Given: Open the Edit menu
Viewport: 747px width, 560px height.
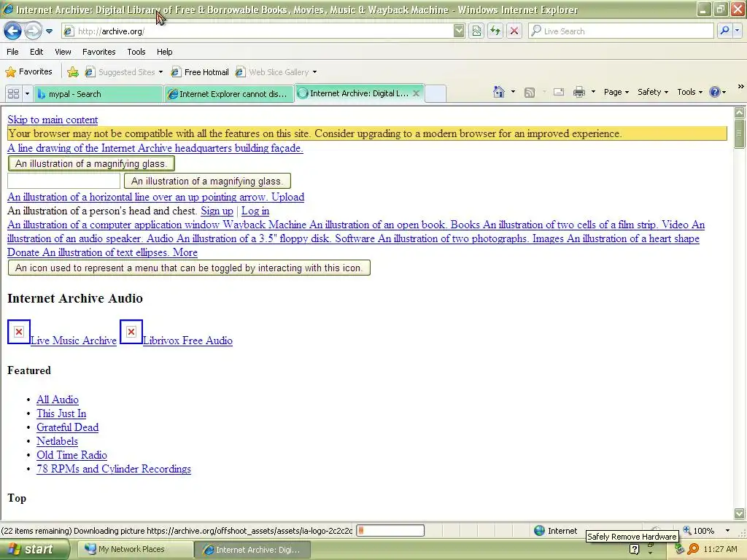Looking at the screenshot, I should click(36, 52).
